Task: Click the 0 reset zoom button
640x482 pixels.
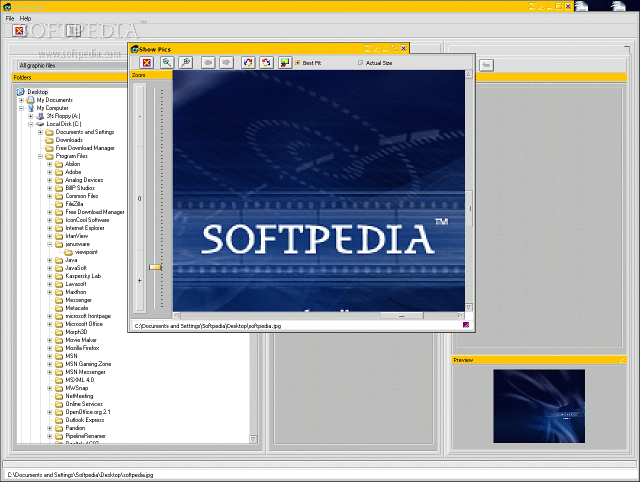Action: pyautogui.click(x=140, y=199)
